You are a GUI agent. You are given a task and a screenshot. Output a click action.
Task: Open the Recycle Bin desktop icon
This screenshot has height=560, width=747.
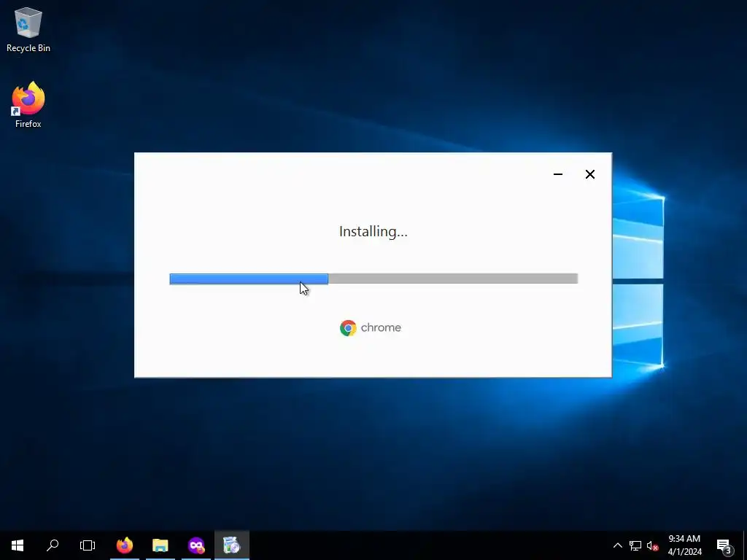pyautogui.click(x=28, y=29)
